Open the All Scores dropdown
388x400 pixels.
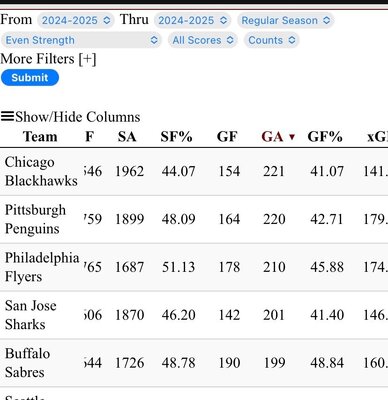pos(202,40)
